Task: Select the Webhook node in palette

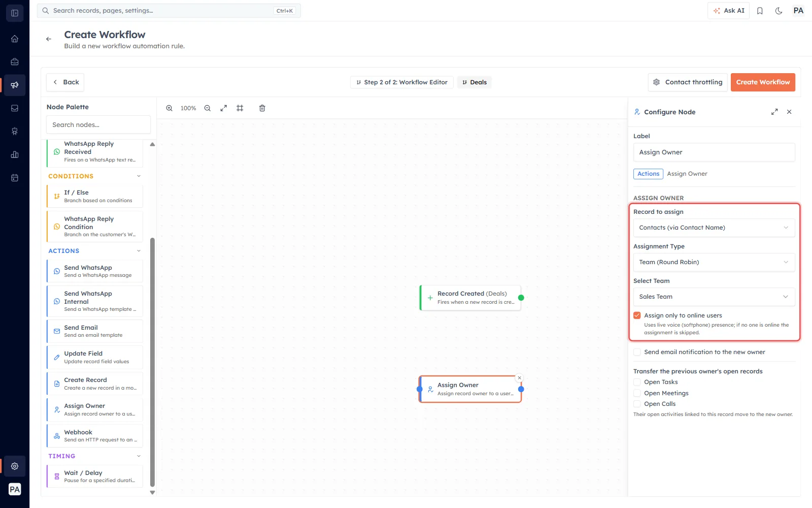Action: pos(95,436)
